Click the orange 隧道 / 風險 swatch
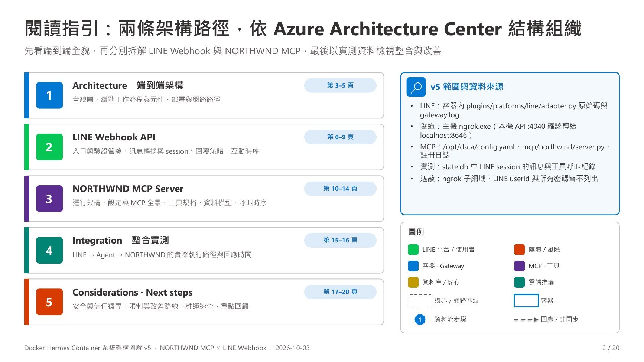Viewport: 644px width, 362px height. click(x=520, y=250)
